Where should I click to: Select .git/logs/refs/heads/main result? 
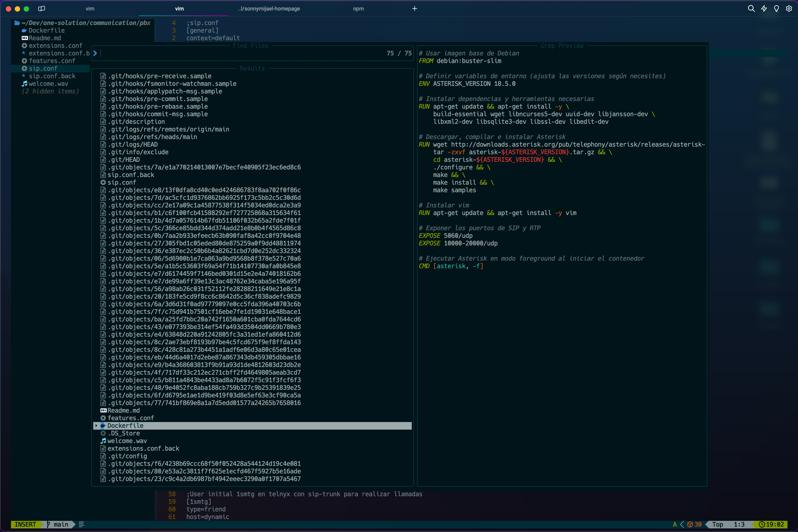(152, 137)
